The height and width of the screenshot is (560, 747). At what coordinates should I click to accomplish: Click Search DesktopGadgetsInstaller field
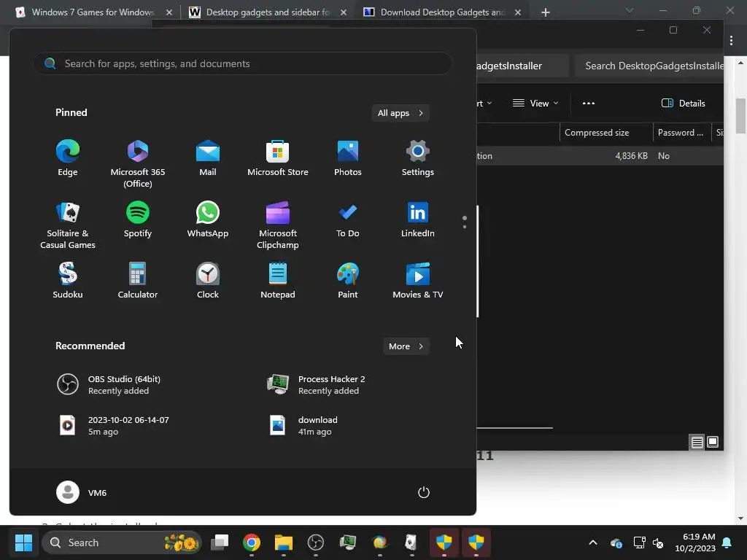click(x=649, y=66)
